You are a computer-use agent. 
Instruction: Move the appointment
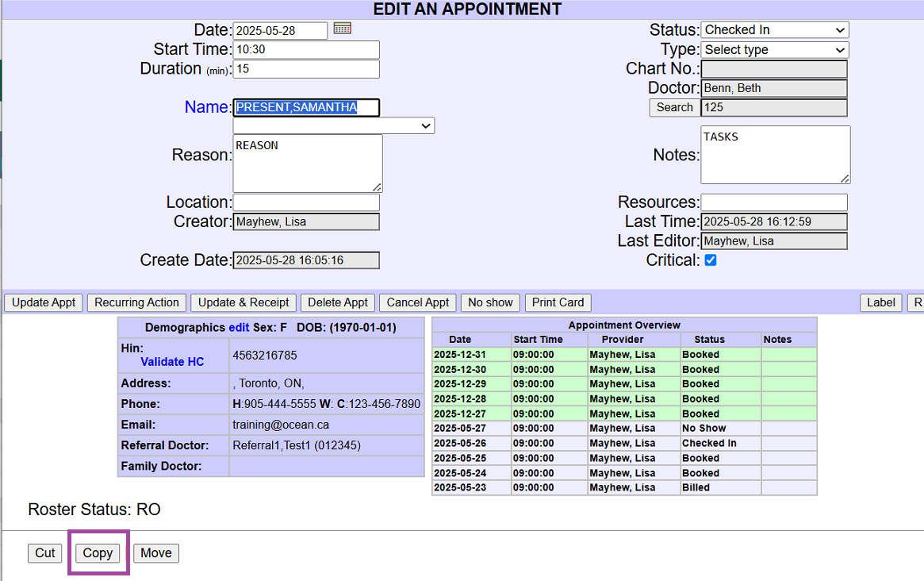point(155,553)
